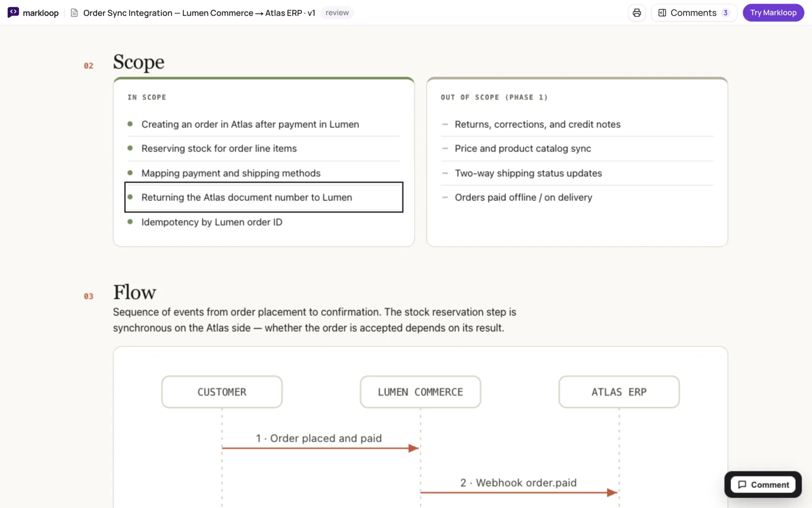The height and width of the screenshot is (508, 812).
Task: Click the section number 02
Action: 88,66
